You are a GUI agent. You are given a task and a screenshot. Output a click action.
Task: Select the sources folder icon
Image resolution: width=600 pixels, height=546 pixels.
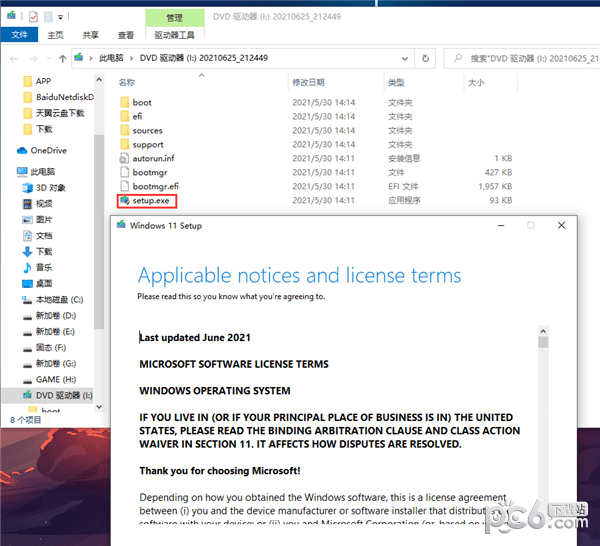(x=124, y=130)
